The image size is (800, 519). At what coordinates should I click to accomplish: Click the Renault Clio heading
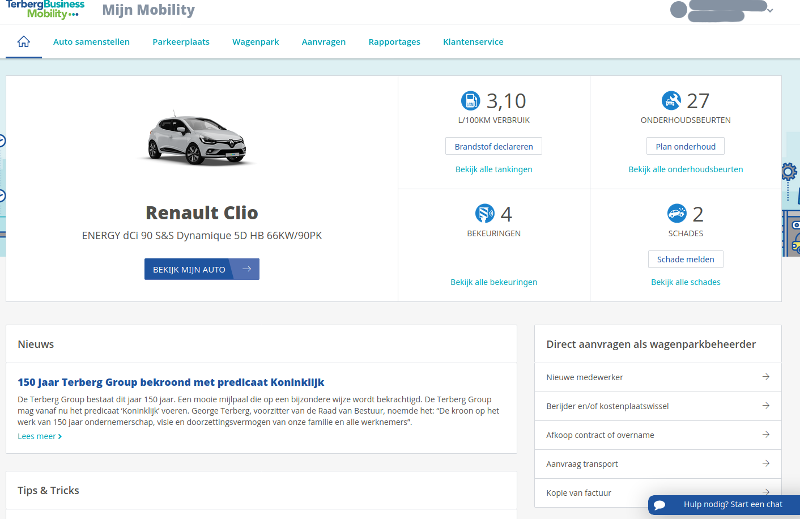pyautogui.click(x=202, y=212)
